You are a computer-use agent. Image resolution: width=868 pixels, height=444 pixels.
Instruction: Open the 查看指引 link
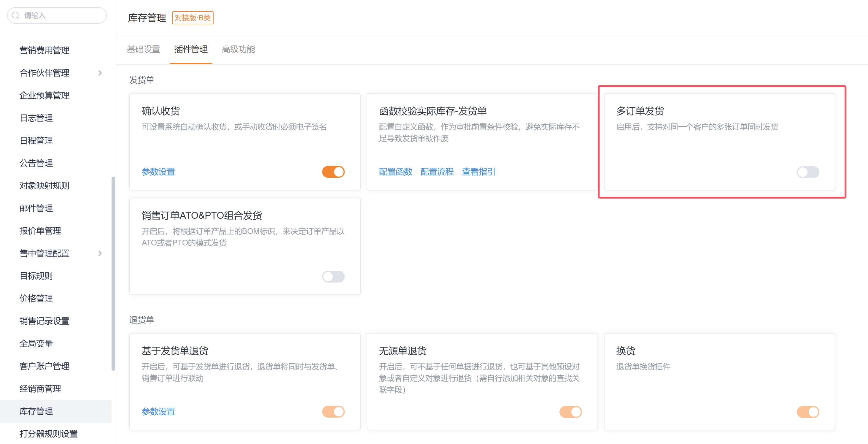pos(478,172)
